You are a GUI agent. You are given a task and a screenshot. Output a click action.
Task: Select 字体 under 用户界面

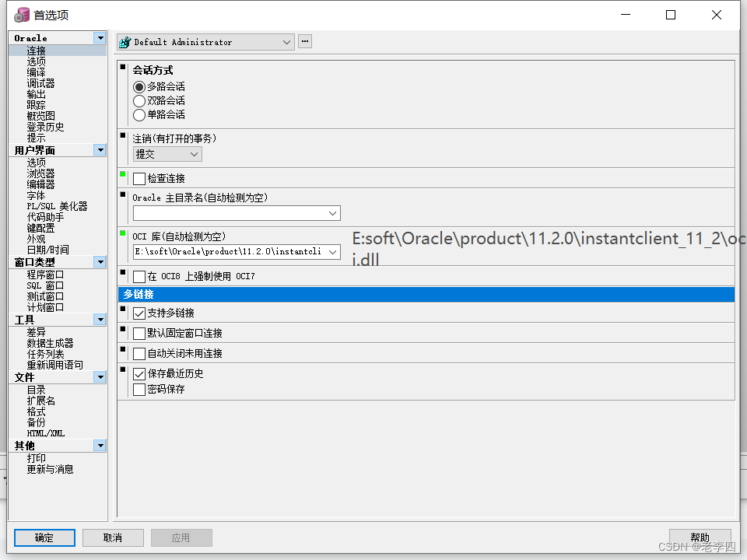click(35, 194)
